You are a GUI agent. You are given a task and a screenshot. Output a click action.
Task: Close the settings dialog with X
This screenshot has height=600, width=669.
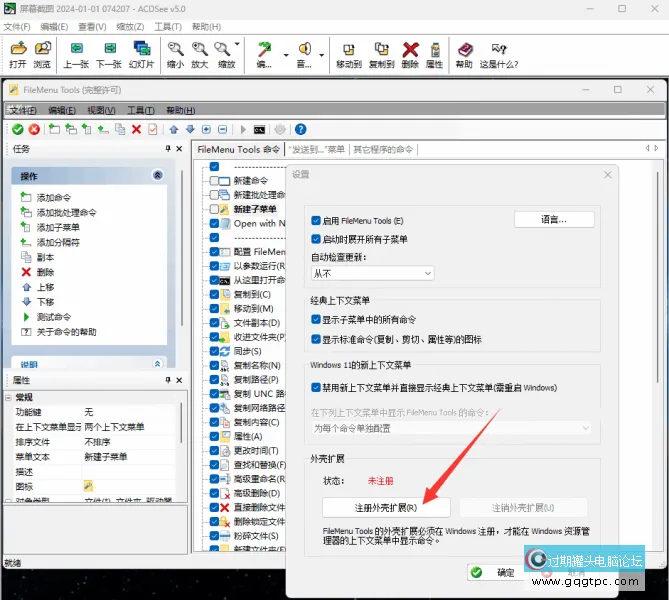pos(608,175)
